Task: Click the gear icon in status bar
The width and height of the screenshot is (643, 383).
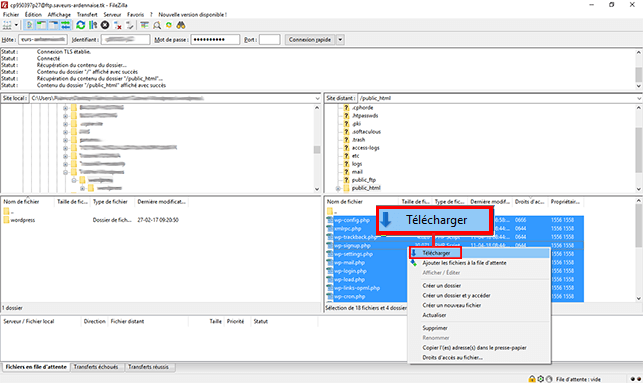Action: tap(540, 379)
